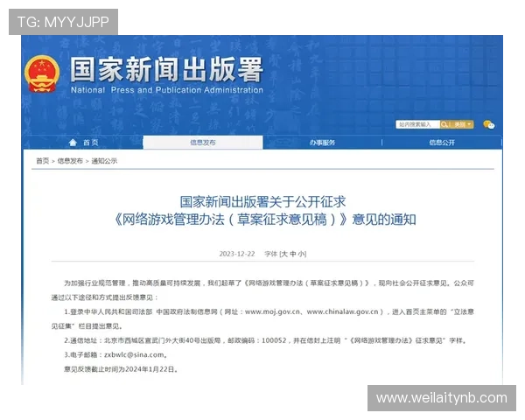Click the email zxbwlc@sina.com

(134, 354)
